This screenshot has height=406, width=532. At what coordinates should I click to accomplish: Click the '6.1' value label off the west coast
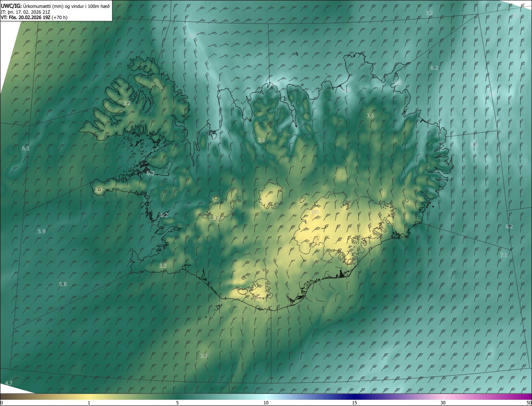[26, 148]
